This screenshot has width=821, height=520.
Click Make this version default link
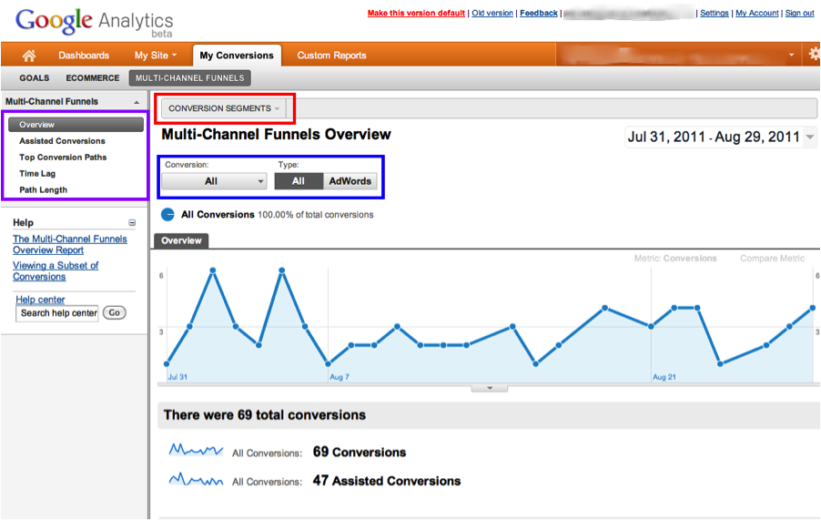[x=416, y=13]
